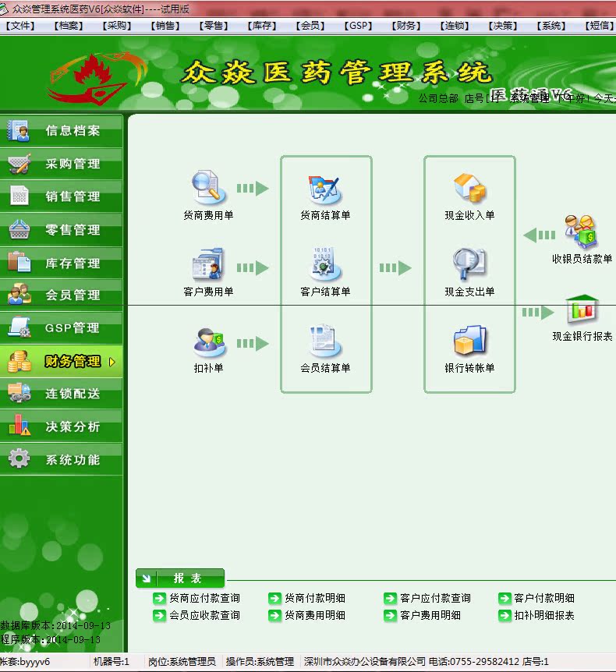Open the 【库存】 menu
This screenshot has width=616, height=672.
pyautogui.click(x=261, y=25)
